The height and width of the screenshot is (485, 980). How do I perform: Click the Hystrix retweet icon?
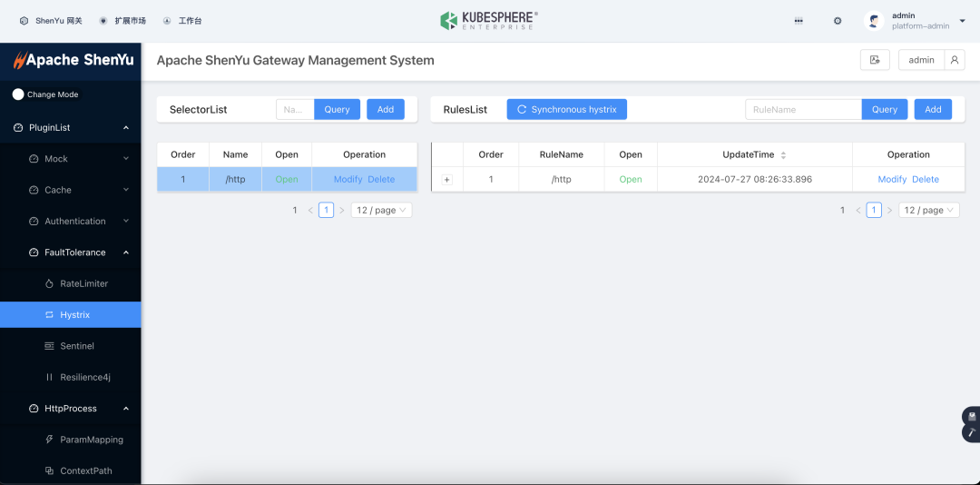click(49, 315)
